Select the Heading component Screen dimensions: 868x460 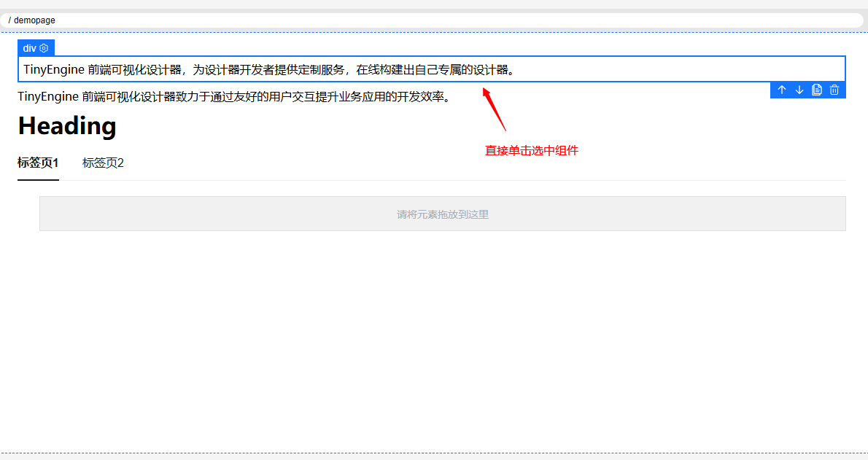(x=67, y=126)
